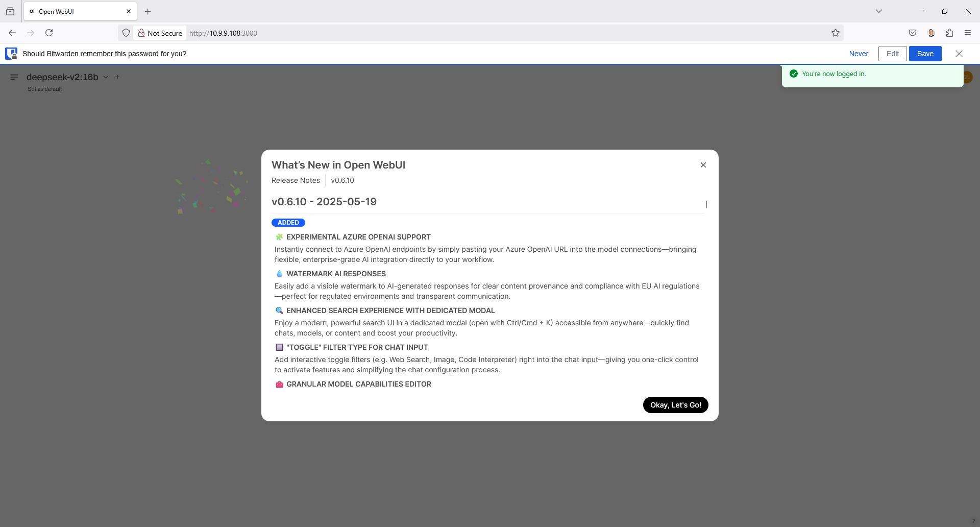
Task: Set the current model as default
Action: tap(44, 89)
